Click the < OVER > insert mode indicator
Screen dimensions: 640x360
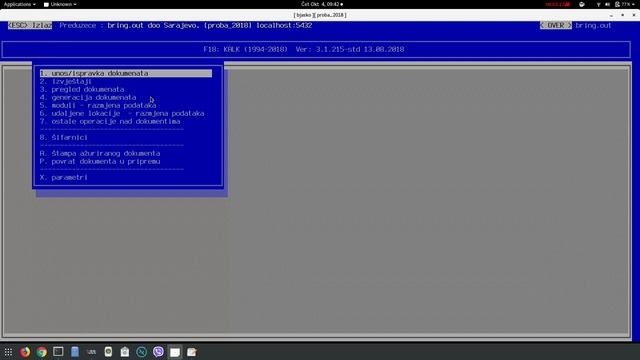556,25
